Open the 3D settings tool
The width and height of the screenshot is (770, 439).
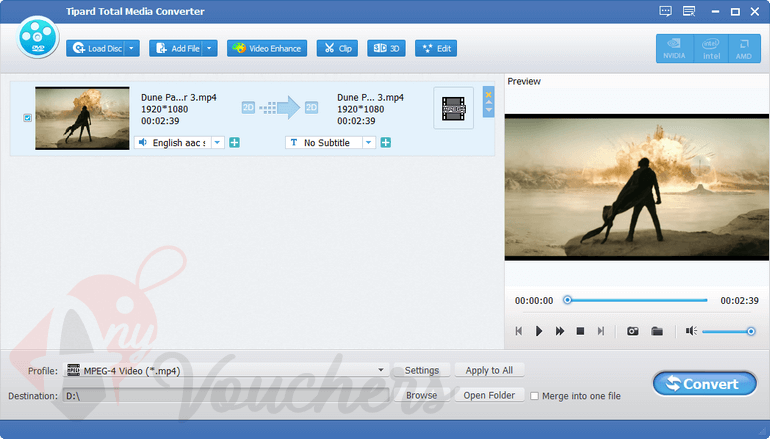point(386,48)
